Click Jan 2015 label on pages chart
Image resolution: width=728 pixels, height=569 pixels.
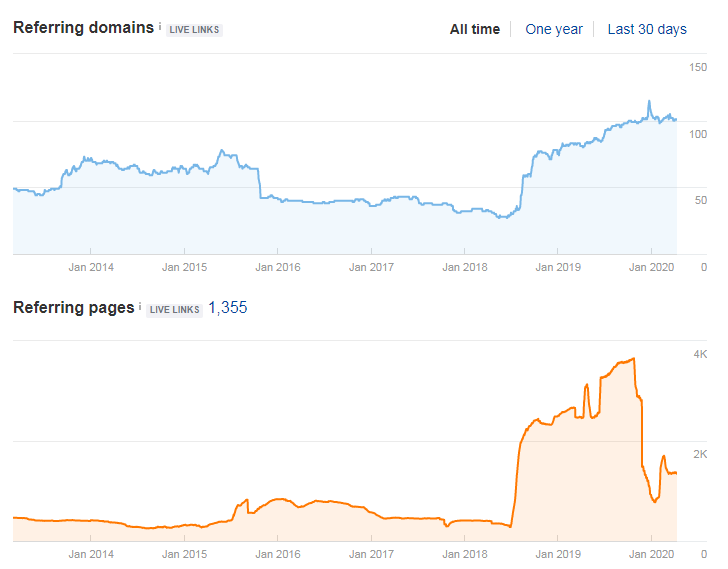pos(184,554)
